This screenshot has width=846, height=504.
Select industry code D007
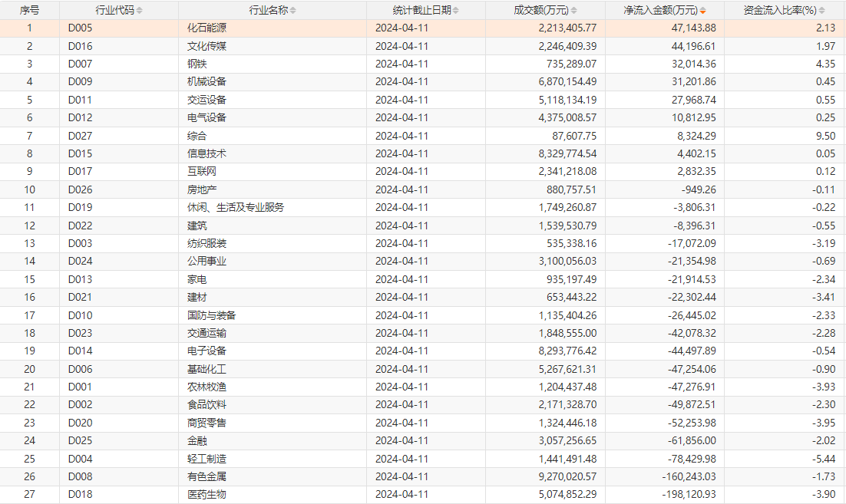pyautogui.click(x=80, y=64)
